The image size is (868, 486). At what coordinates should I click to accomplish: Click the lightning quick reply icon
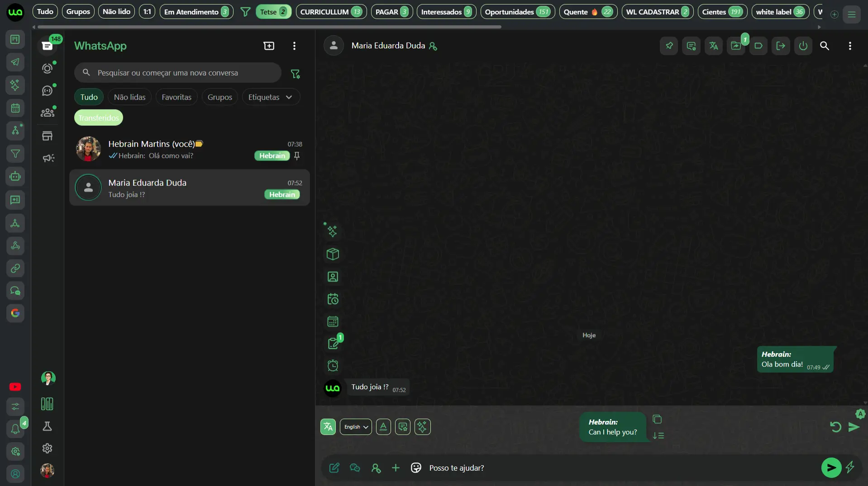coord(850,467)
